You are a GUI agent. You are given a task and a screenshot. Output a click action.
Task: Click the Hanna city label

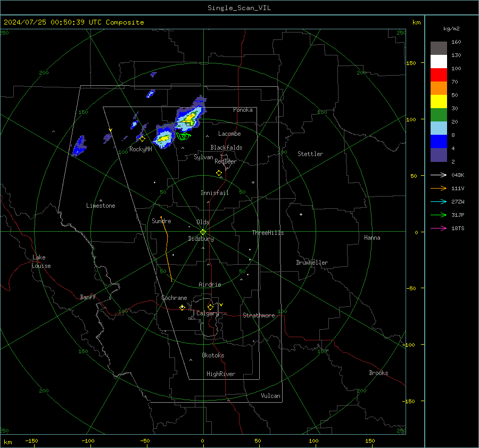(372, 238)
